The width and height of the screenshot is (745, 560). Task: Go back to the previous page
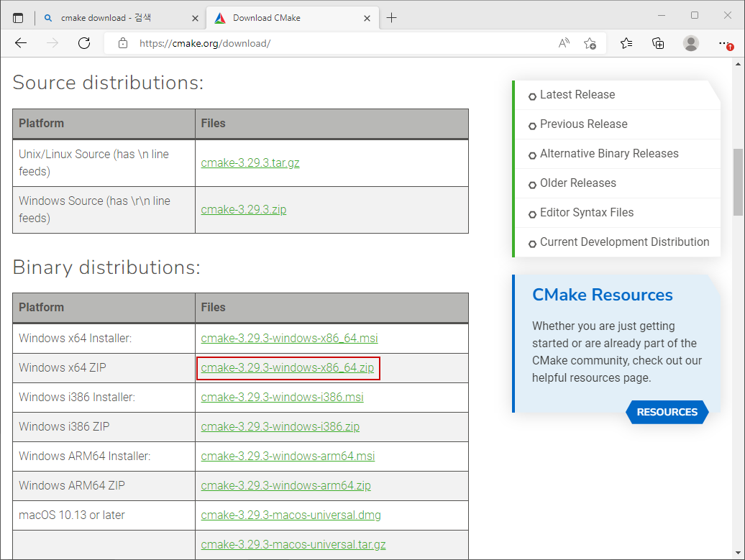coord(21,43)
